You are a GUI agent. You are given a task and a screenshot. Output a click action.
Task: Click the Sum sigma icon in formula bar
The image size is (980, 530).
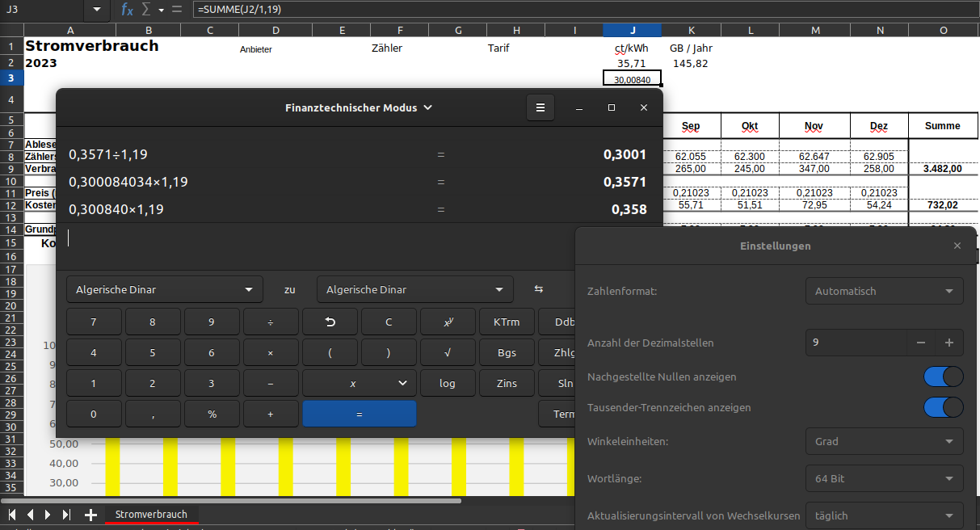coord(146,10)
